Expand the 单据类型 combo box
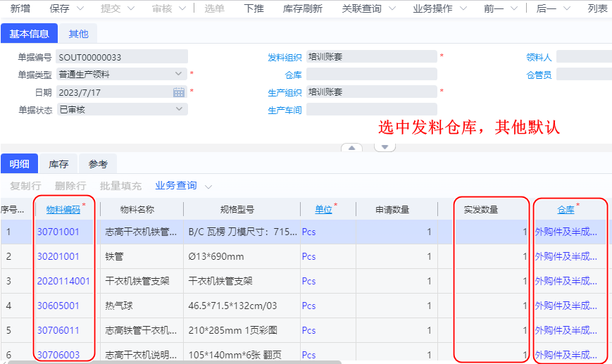This screenshot has width=612, height=364. coord(179,74)
